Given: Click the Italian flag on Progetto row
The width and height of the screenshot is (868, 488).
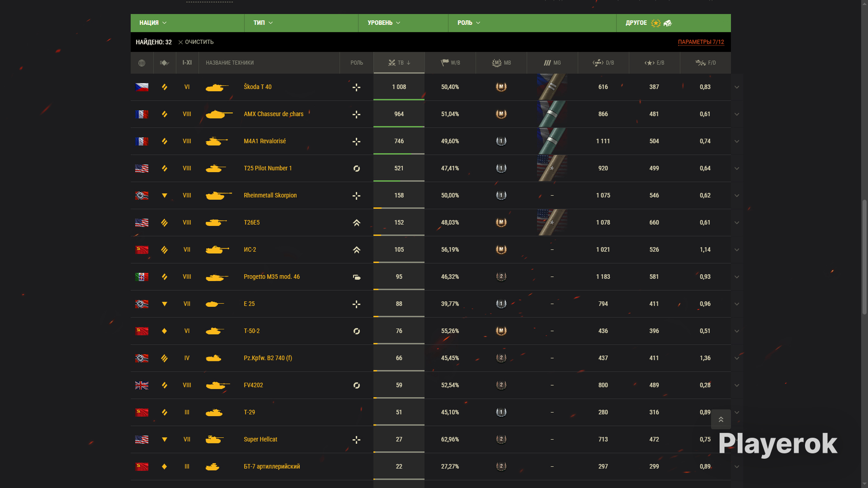Looking at the screenshot, I should [x=142, y=277].
